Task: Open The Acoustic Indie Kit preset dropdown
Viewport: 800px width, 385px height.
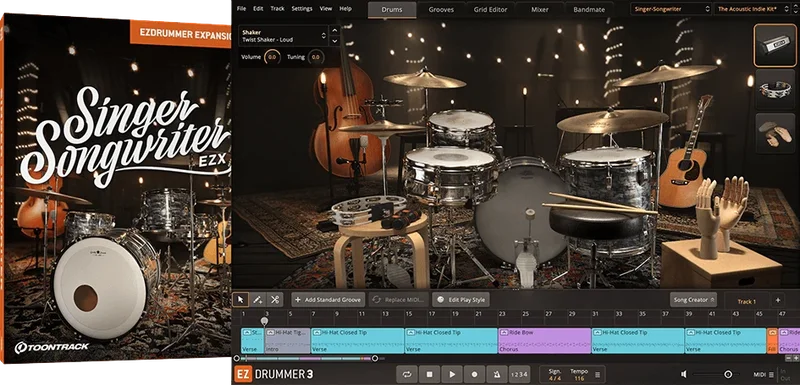Action: point(754,9)
